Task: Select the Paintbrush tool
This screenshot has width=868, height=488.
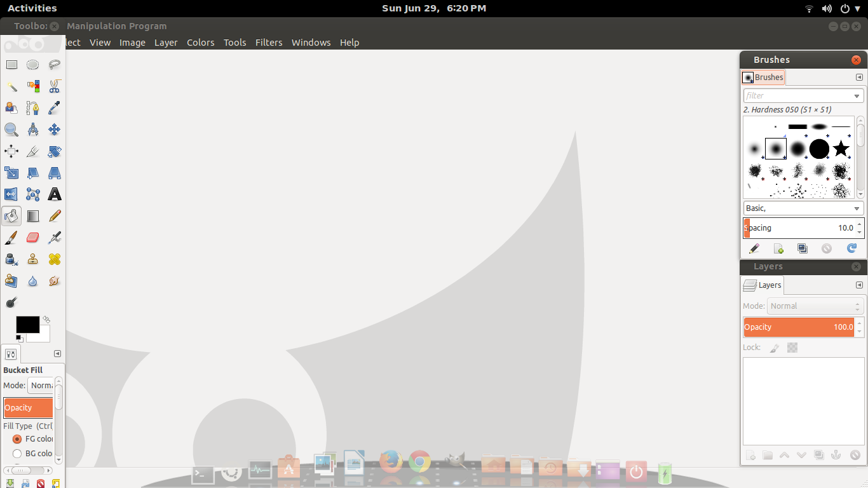Action: 11,238
